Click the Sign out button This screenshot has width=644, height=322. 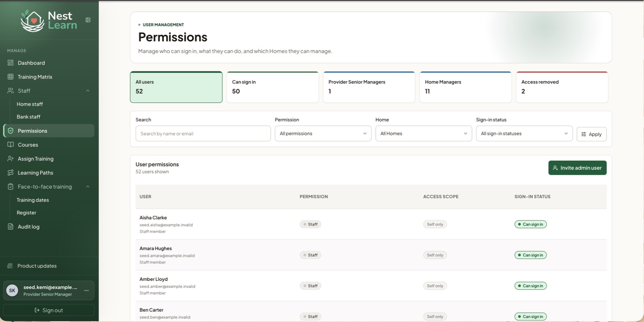pos(48,310)
